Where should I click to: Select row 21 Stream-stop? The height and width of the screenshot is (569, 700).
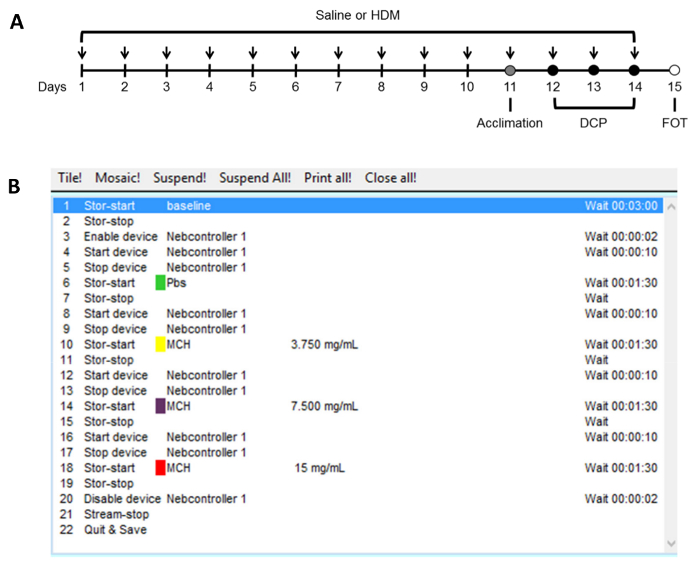click(358, 514)
